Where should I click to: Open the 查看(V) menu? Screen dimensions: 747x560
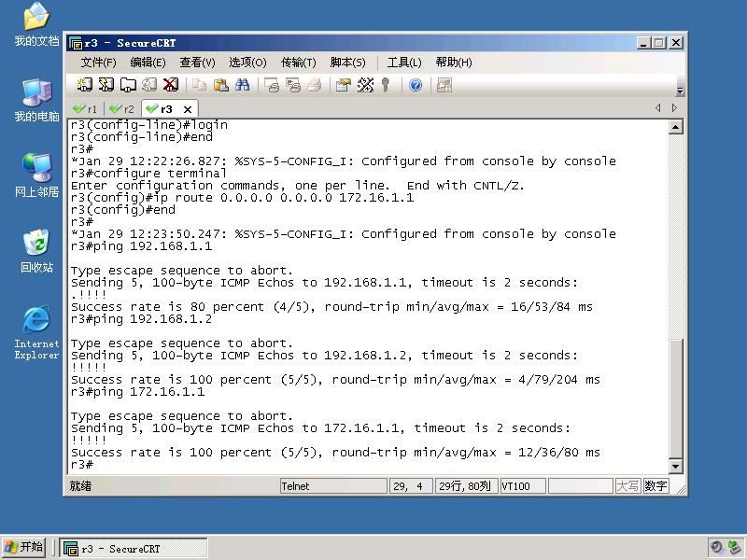197,63
